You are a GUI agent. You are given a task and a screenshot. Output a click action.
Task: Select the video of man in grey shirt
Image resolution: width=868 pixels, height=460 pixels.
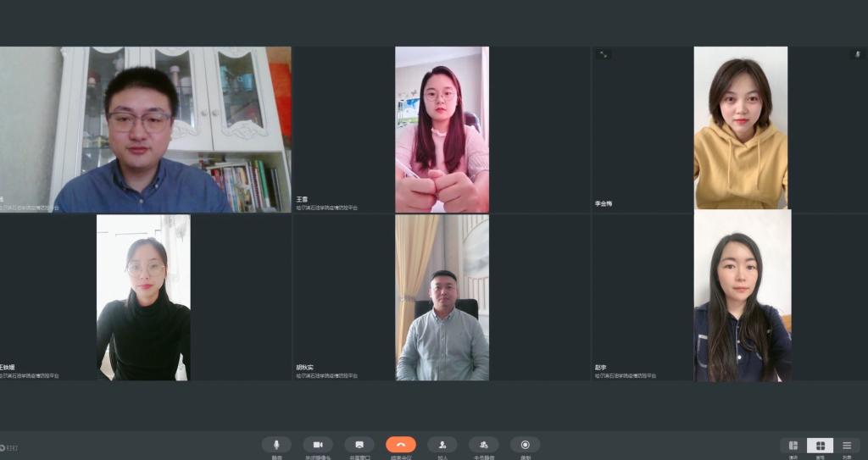[442, 297]
